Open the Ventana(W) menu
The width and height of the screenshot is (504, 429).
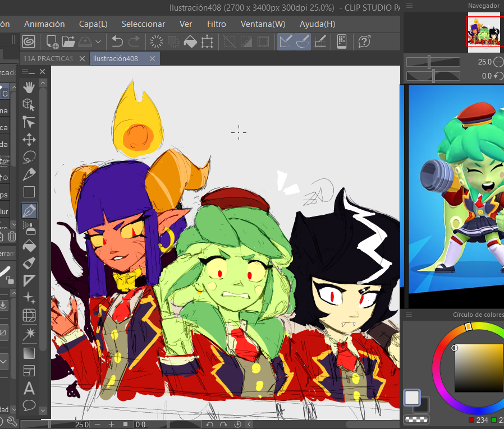pos(263,24)
